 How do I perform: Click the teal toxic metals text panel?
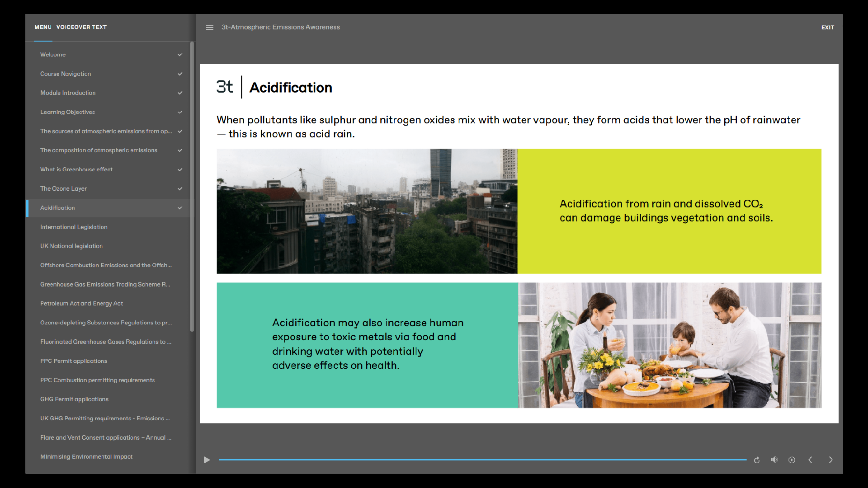(x=368, y=345)
